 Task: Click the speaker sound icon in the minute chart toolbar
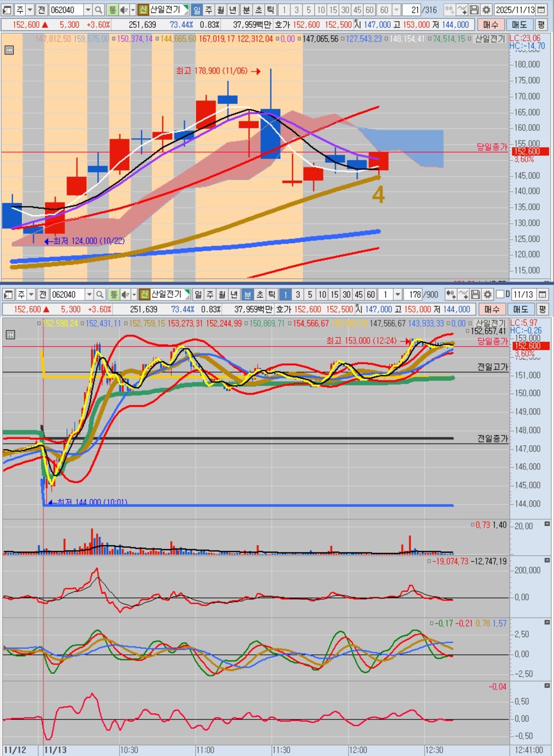pos(125,294)
